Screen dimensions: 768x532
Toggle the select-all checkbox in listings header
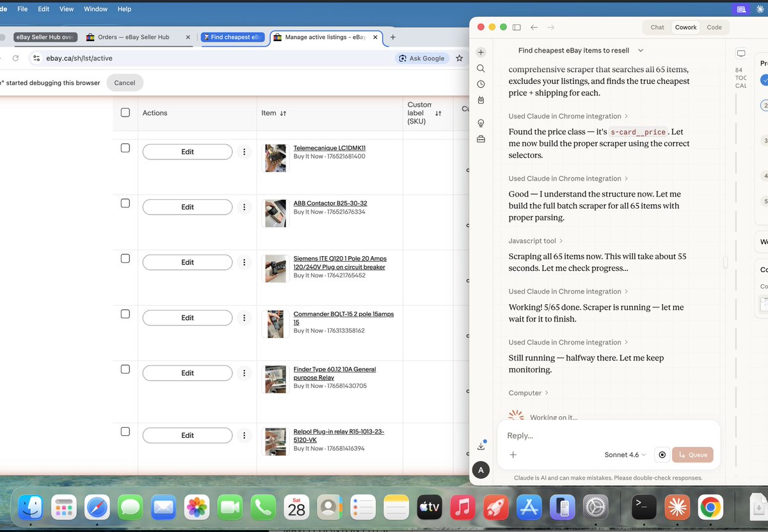click(x=125, y=113)
